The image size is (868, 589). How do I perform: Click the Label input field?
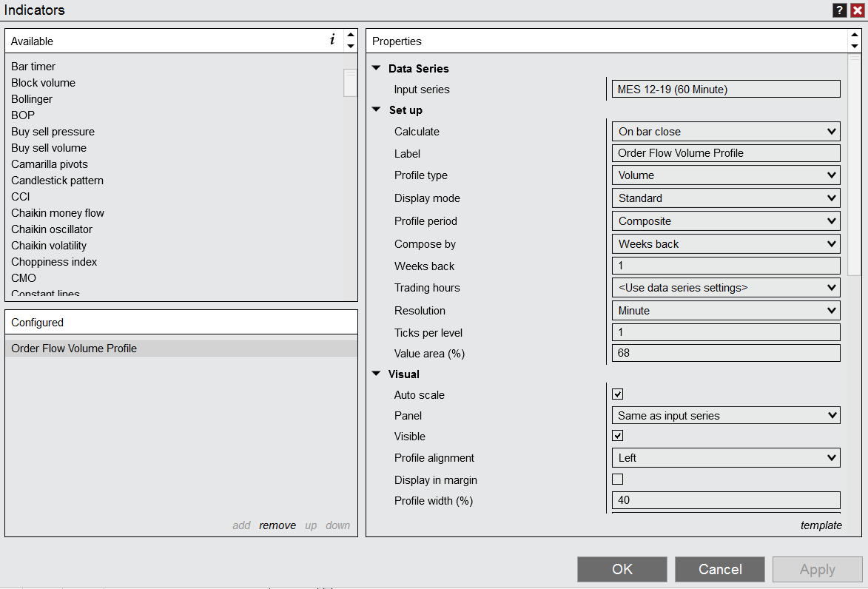pyautogui.click(x=726, y=153)
